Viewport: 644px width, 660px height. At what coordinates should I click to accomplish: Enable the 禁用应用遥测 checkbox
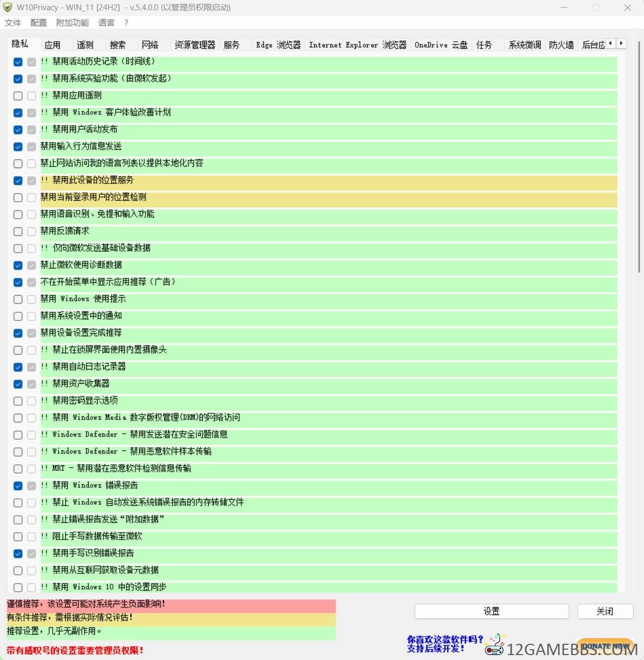[x=18, y=95]
